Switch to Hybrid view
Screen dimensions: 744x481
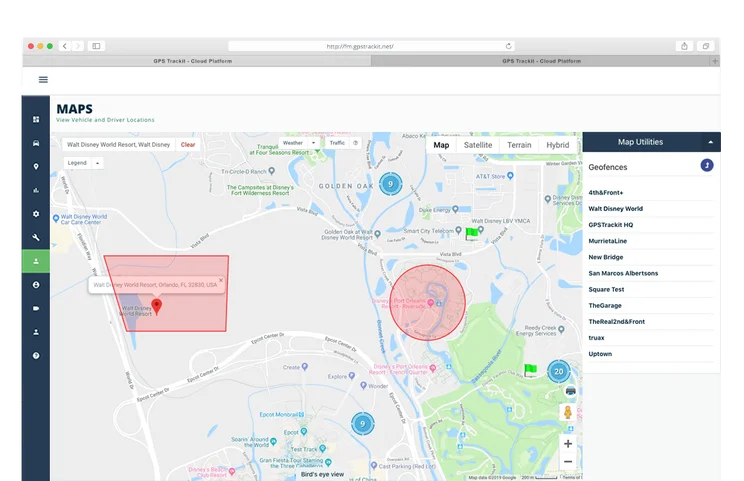click(558, 145)
